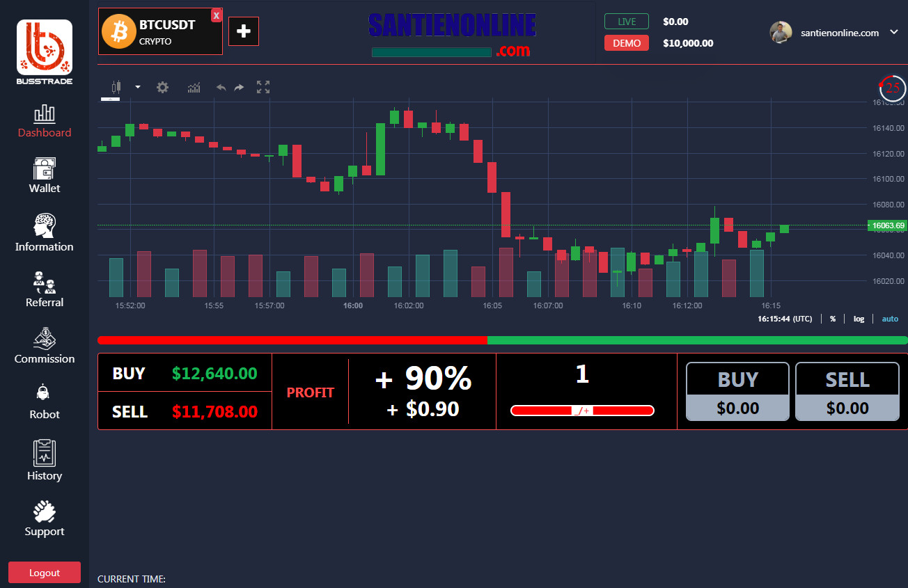Log out of the account
The width and height of the screenshot is (908, 588).
45,573
